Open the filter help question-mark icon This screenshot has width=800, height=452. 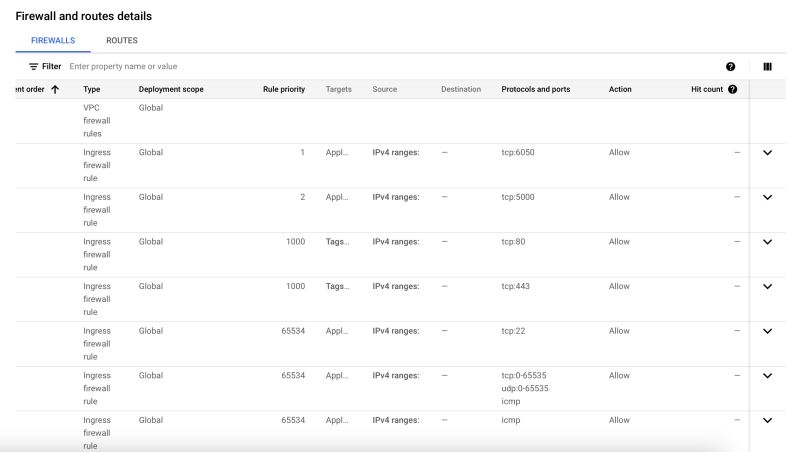(730, 66)
